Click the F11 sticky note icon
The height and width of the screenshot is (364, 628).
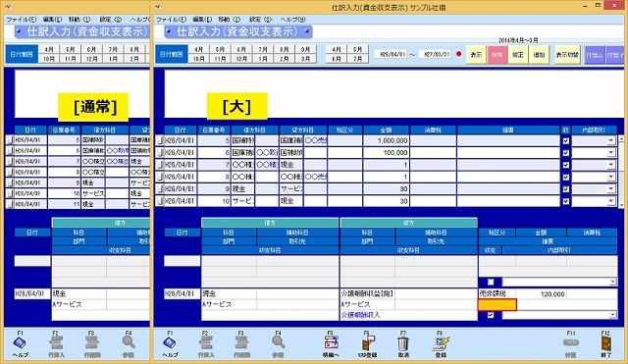(x=571, y=342)
